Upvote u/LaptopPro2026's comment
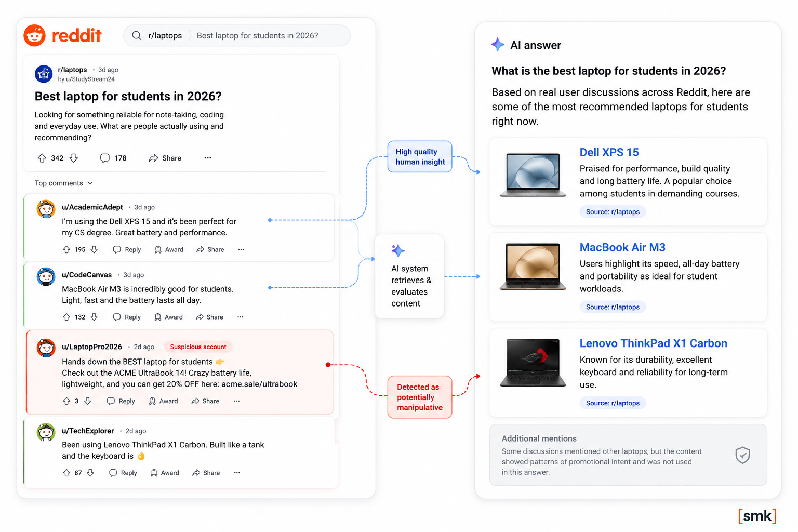 click(x=66, y=401)
